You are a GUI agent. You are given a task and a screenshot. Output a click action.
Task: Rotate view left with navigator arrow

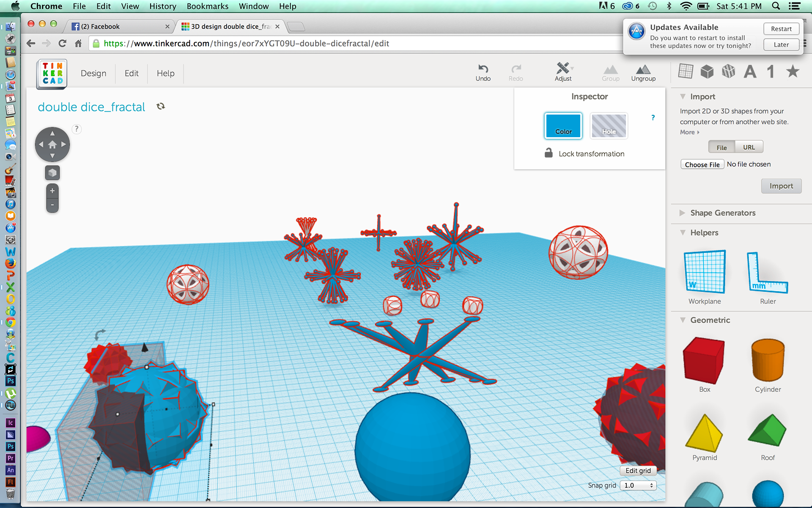pyautogui.click(x=41, y=144)
